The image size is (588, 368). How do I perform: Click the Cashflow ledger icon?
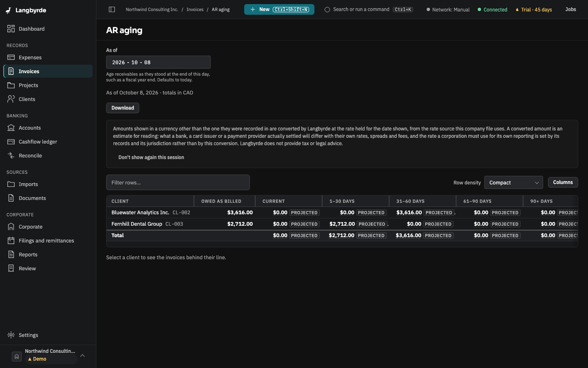click(11, 141)
